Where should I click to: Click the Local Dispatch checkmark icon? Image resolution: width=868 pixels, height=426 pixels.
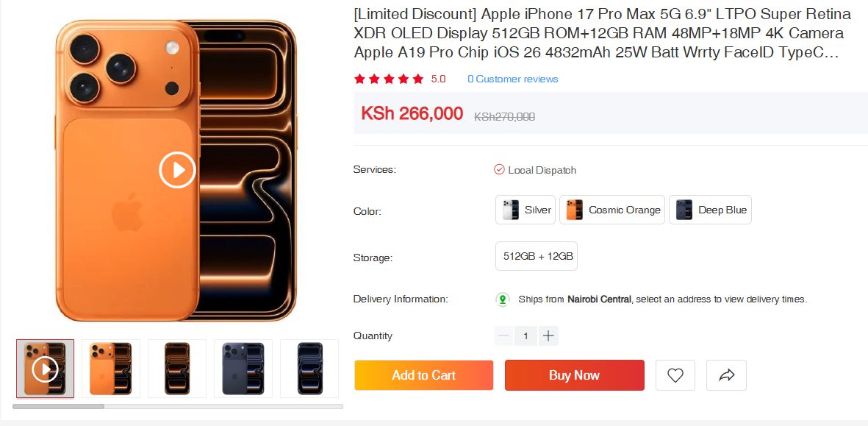coord(499,170)
